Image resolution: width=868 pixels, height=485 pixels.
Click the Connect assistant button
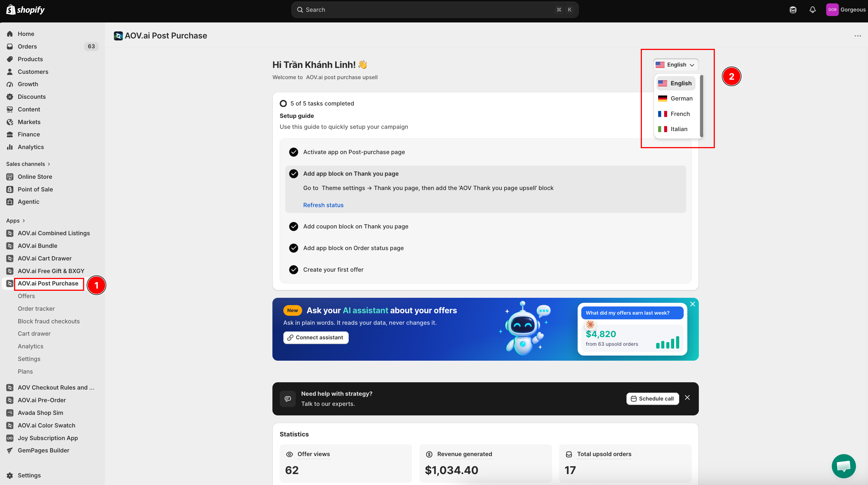[316, 337]
